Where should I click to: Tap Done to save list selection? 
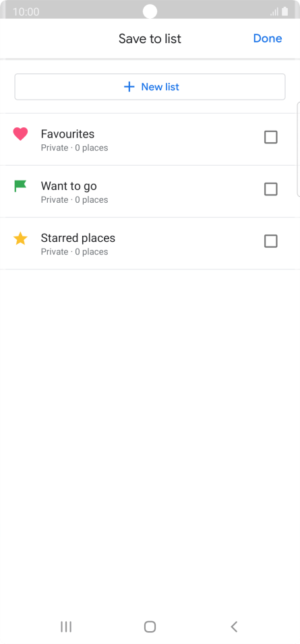268,38
